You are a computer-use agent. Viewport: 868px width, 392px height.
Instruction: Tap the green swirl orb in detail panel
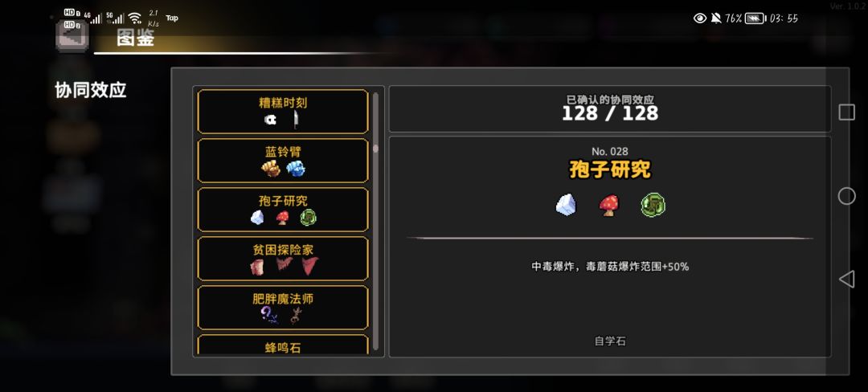point(653,205)
